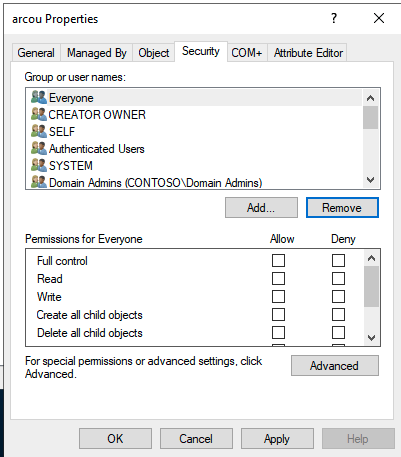The height and width of the screenshot is (457, 401).
Task: Click the Domain Admins group icon
Action: (x=39, y=182)
